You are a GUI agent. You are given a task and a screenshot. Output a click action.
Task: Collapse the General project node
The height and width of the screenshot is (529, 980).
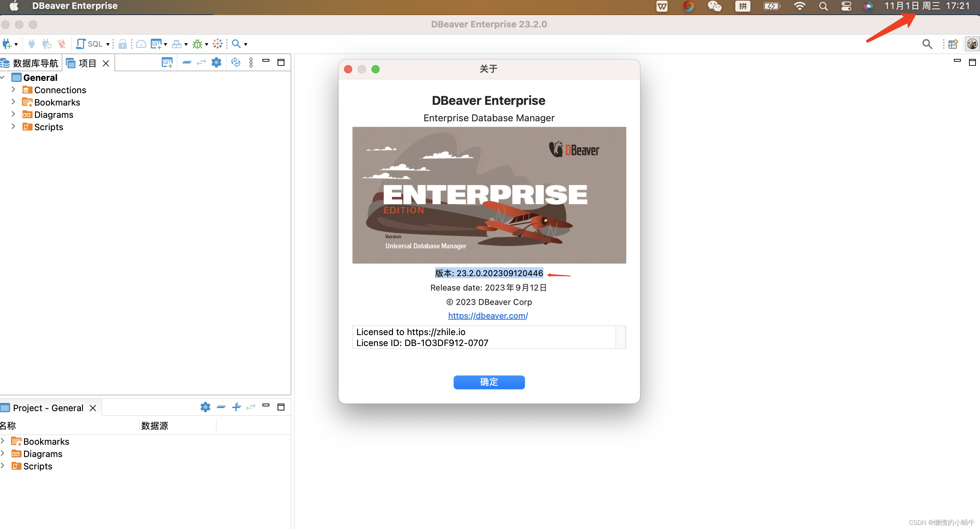[3, 77]
